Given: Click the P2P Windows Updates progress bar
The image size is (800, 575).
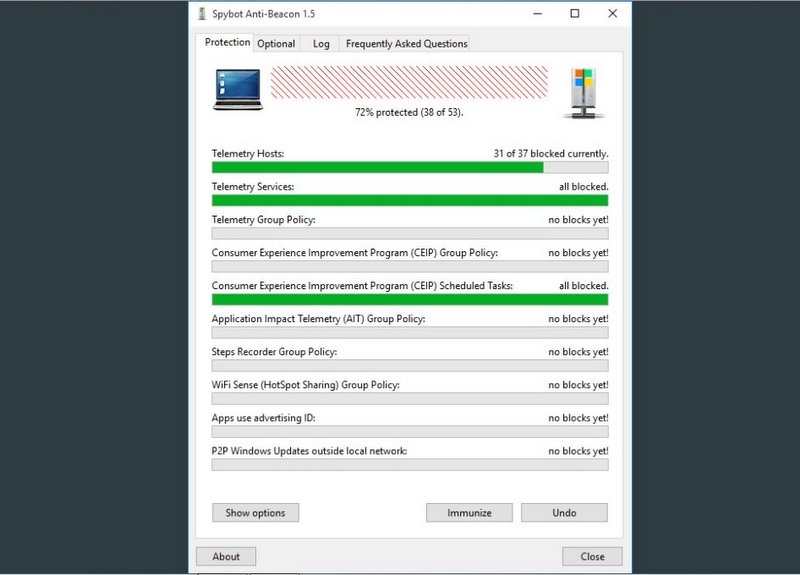Looking at the screenshot, I should (x=410, y=465).
